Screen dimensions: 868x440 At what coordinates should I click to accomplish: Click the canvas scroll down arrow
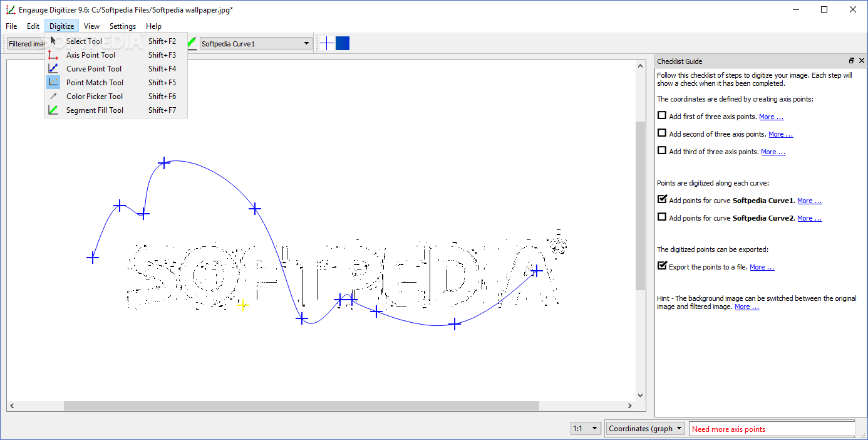tap(640, 395)
